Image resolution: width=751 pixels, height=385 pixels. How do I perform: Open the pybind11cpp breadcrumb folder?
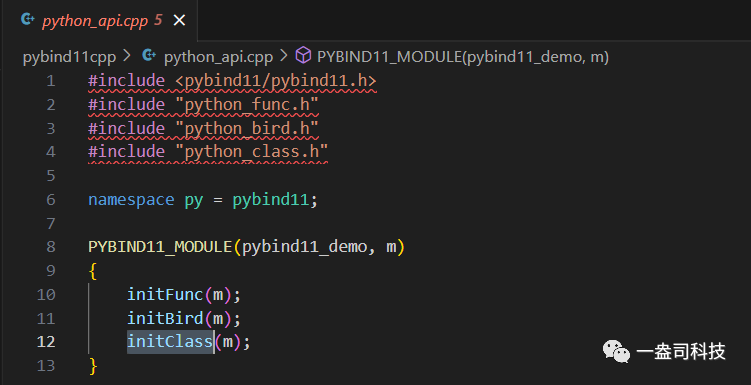point(69,57)
